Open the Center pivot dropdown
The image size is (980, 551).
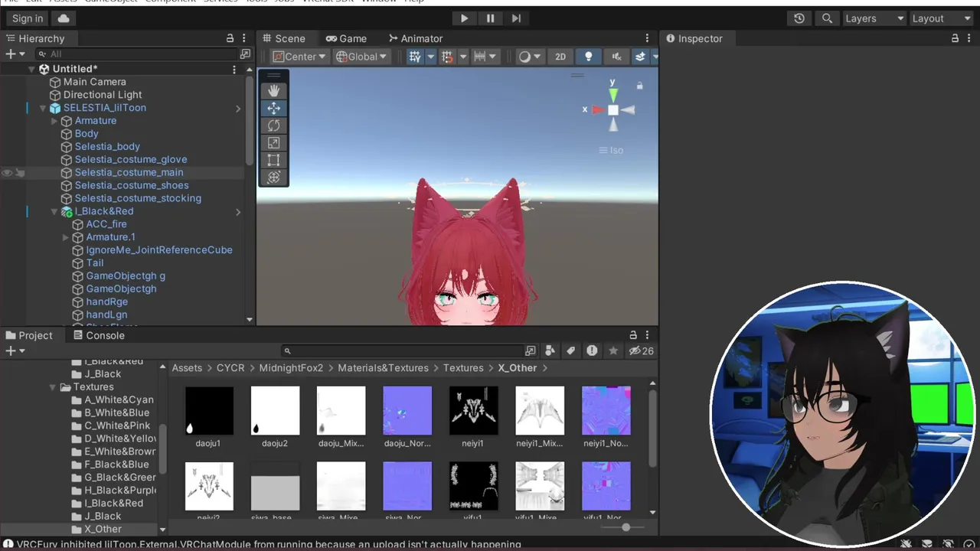click(299, 57)
